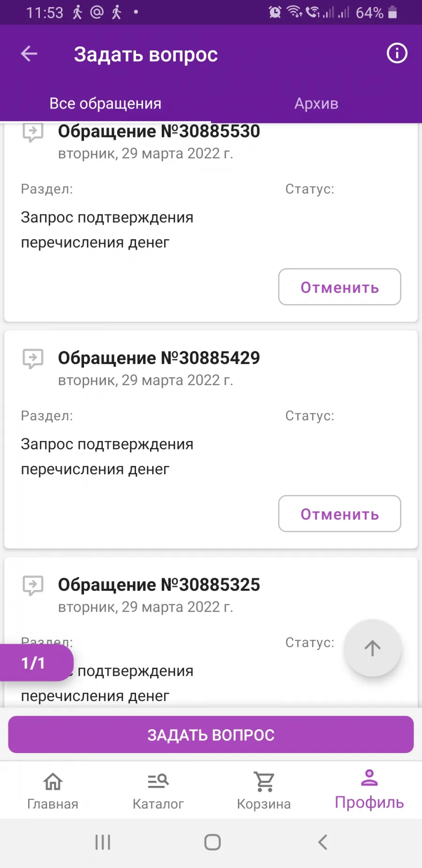This screenshot has height=868, width=422.
Task: Tap Android home navigation button
Action: pos(212,842)
